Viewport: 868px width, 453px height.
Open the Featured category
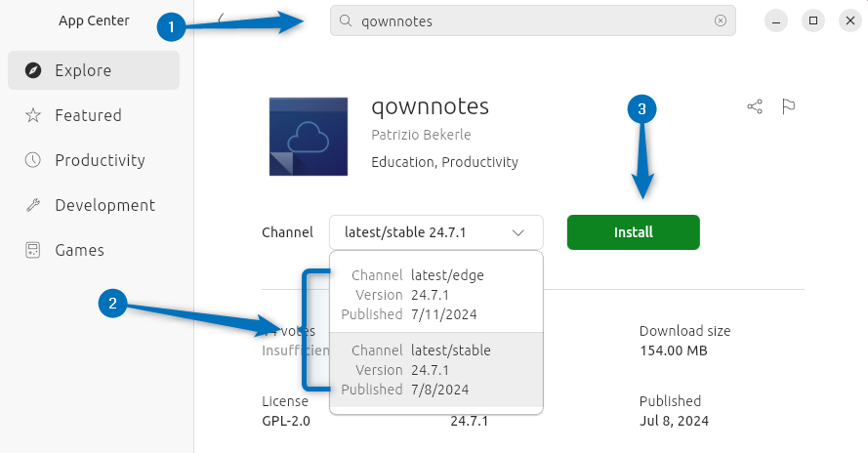coord(94,115)
